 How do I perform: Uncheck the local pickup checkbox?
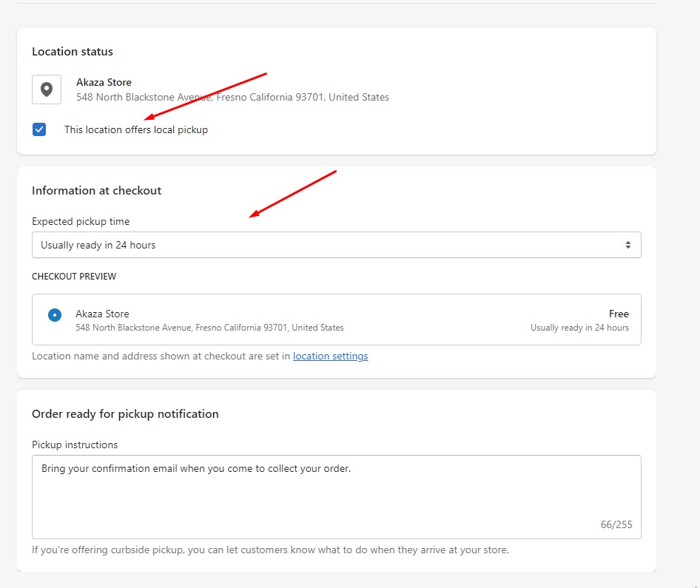pyautogui.click(x=39, y=129)
